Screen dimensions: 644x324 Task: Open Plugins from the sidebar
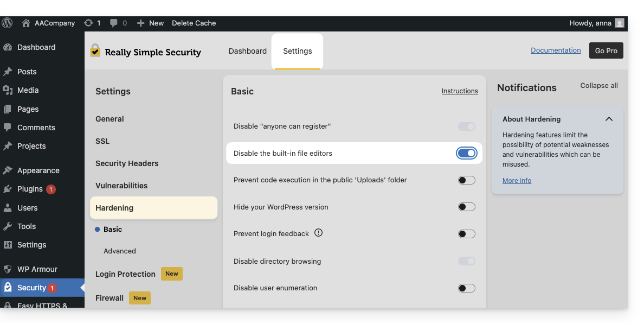click(30, 189)
